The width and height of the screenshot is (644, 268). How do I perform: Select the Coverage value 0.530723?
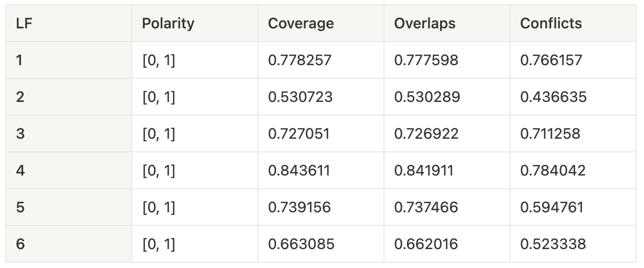tap(300, 97)
